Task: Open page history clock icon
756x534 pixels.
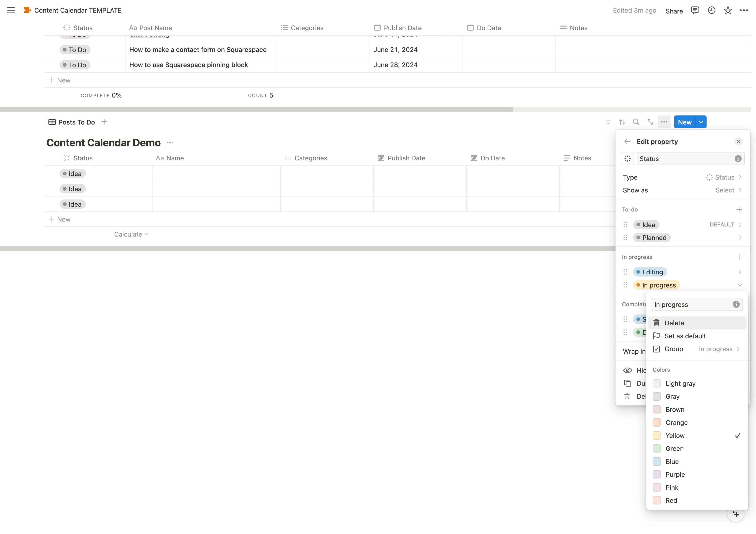Action: (x=711, y=11)
